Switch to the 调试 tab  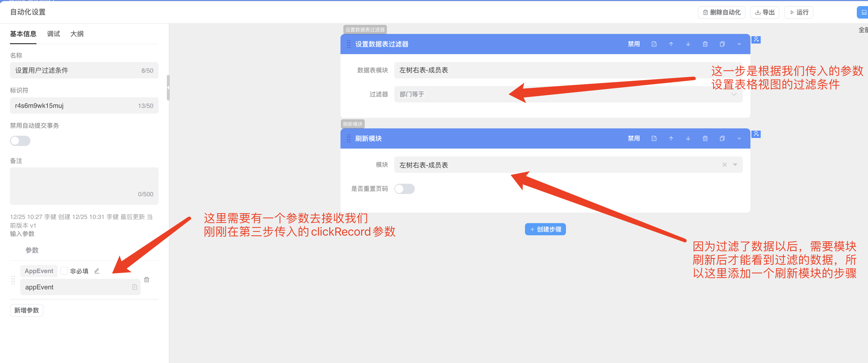coord(53,34)
